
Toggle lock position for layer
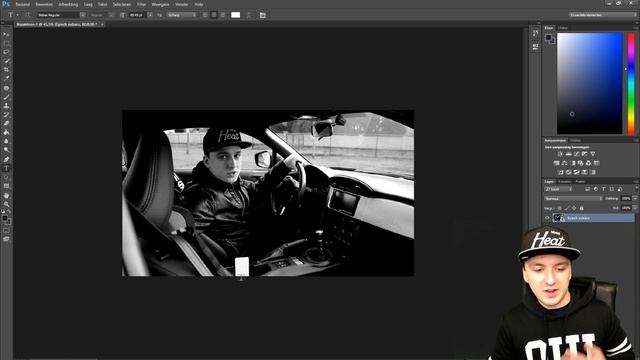574,208
